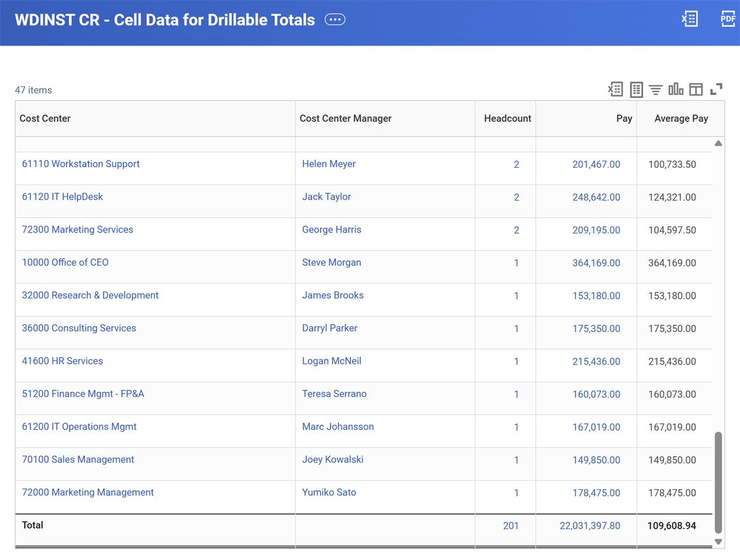Open manager Marc Johansson profile
The height and width of the screenshot is (560, 740).
[338, 427]
